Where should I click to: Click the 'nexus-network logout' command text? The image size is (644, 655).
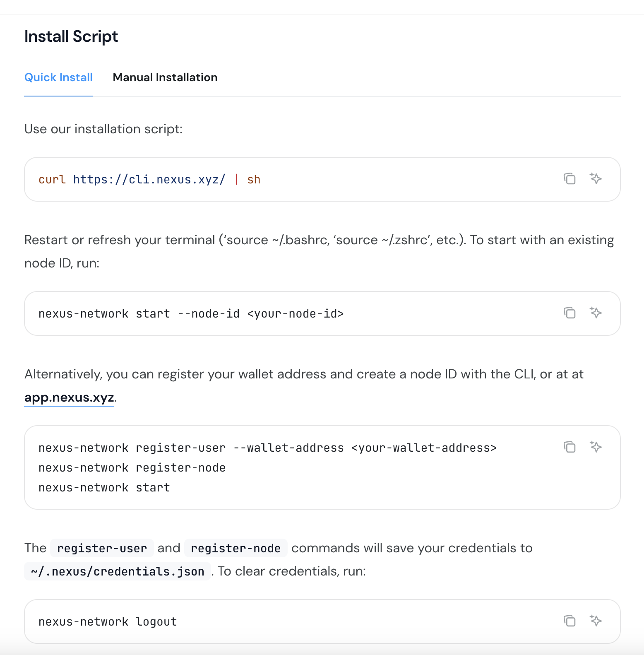[x=108, y=622]
